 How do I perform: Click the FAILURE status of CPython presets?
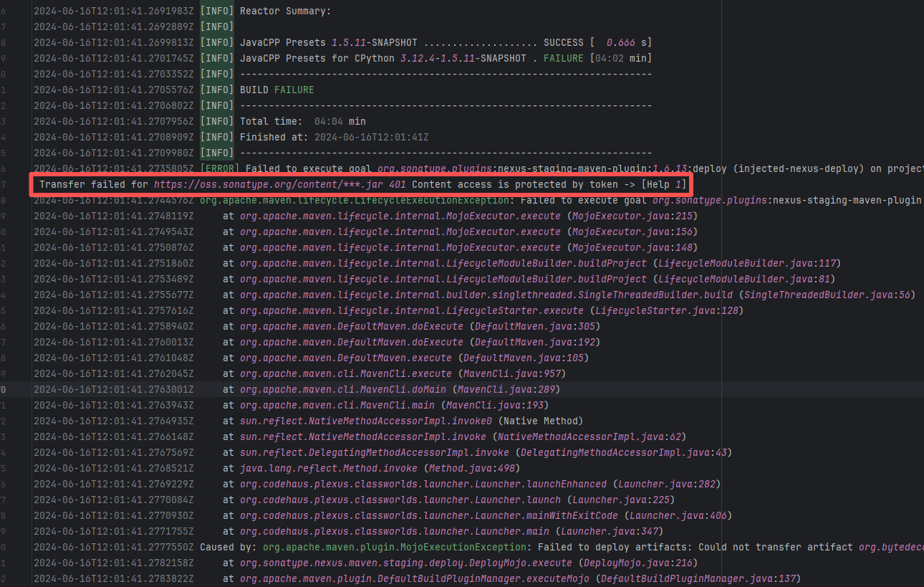(x=563, y=58)
